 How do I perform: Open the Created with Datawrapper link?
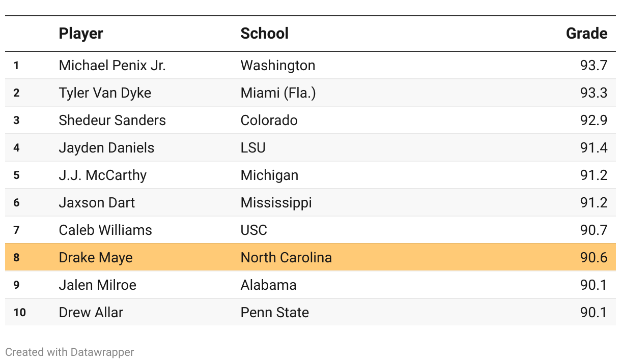coord(70,352)
